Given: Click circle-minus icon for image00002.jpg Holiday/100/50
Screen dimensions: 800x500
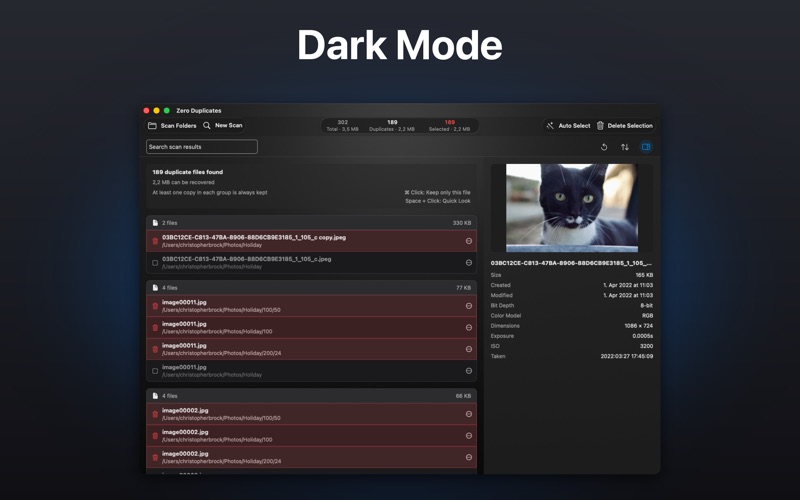Looking at the screenshot, I should (469, 414).
